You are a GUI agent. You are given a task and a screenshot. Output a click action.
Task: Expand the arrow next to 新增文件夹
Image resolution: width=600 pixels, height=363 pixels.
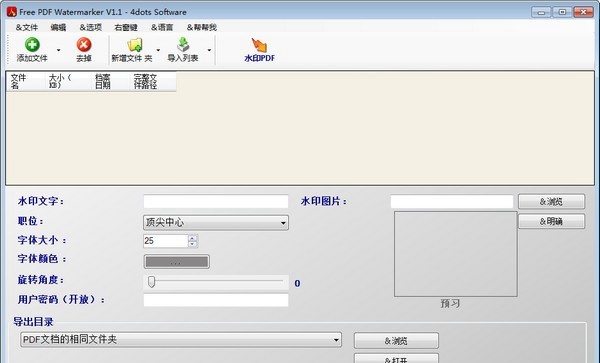point(158,50)
